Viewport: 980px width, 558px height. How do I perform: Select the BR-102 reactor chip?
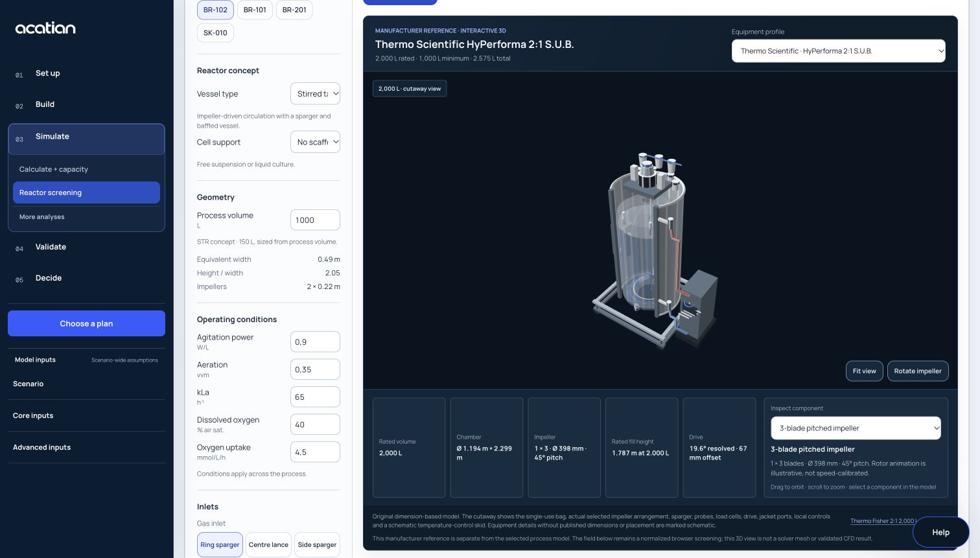(x=215, y=10)
